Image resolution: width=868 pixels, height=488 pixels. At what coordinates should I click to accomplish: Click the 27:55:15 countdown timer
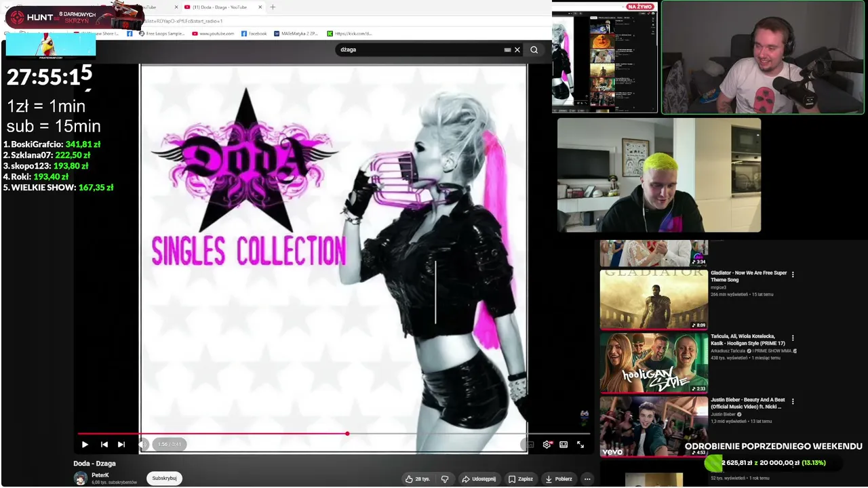pos(49,77)
